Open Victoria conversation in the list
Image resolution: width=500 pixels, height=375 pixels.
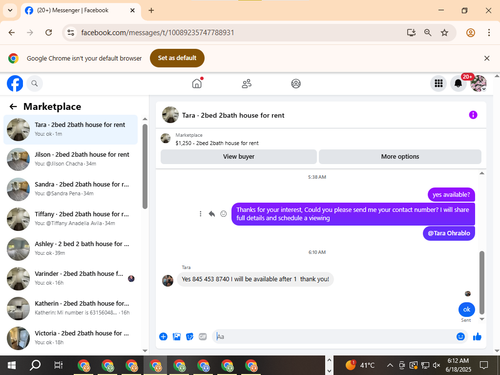click(70, 338)
